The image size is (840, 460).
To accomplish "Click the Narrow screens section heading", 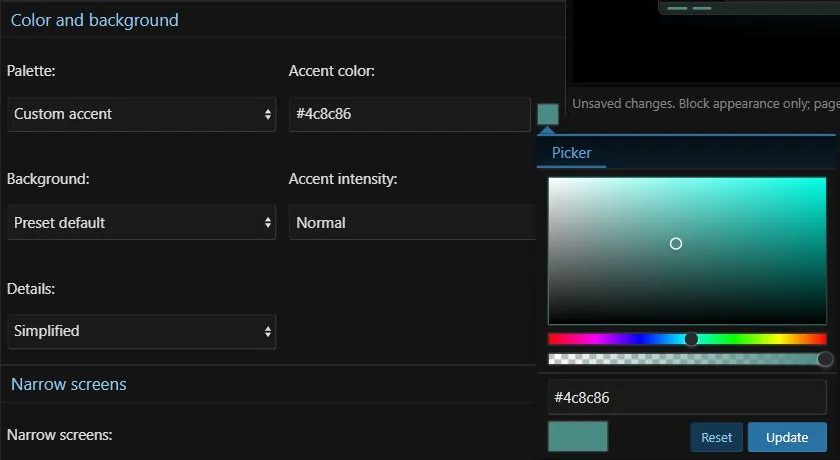I will [69, 384].
